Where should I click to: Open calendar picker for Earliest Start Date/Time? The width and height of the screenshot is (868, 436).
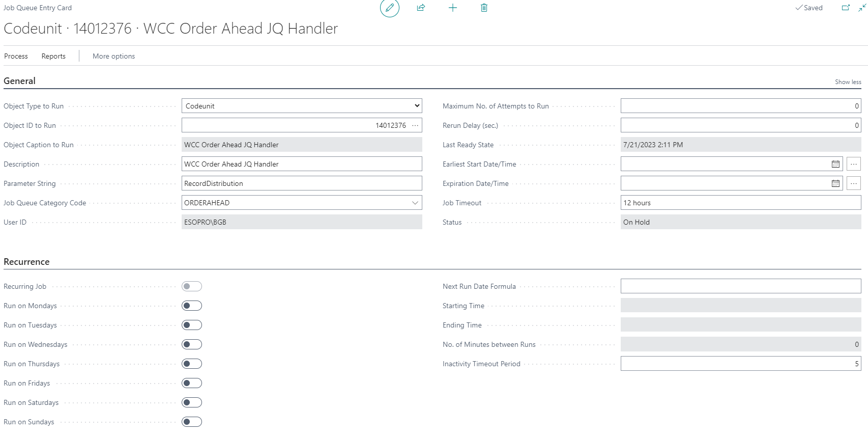tap(835, 164)
